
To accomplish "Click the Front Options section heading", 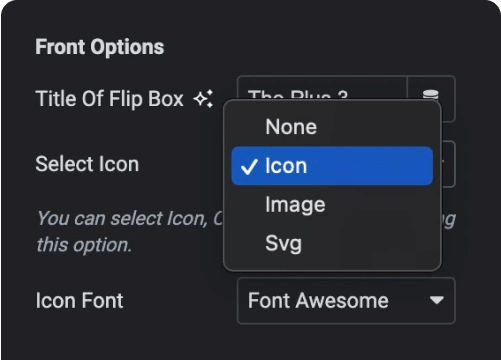I will click(x=100, y=47).
